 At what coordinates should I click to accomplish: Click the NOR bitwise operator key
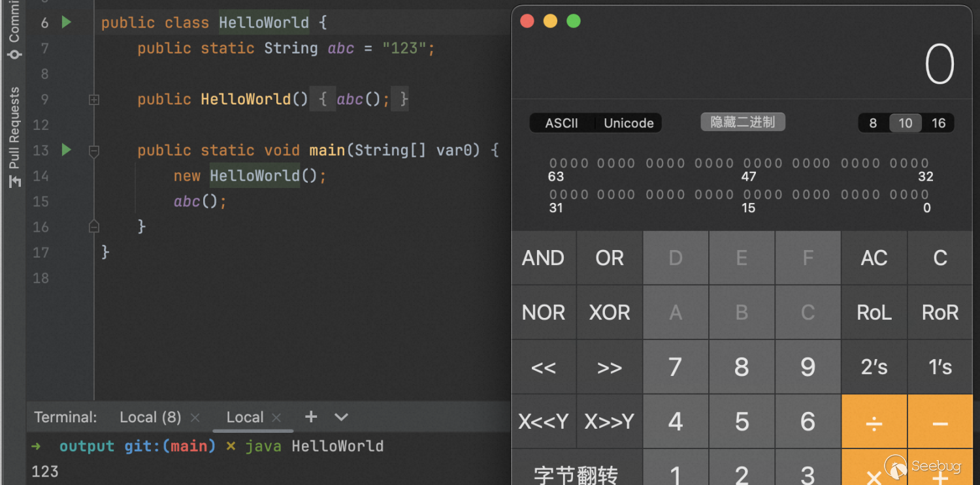coord(544,313)
